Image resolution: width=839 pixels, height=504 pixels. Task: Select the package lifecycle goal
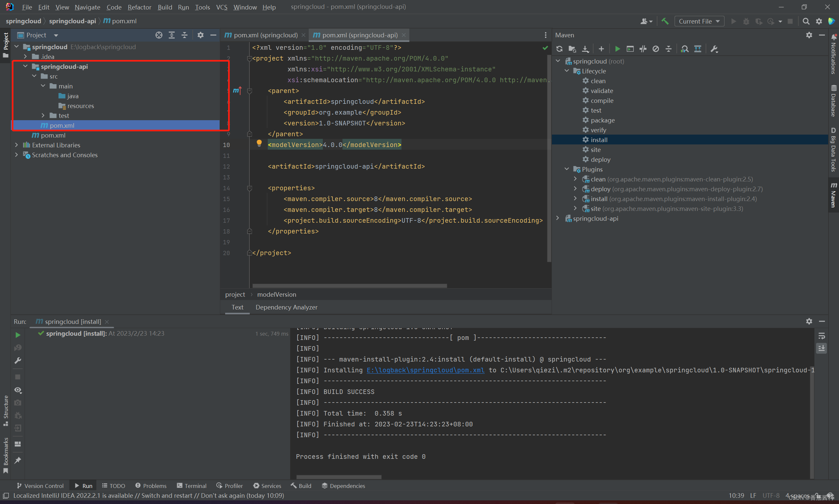[602, 120]
